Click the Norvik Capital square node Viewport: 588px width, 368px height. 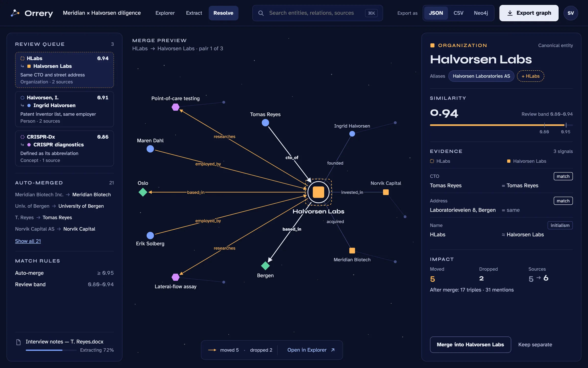pyautogui.click(x=386, y=192)
